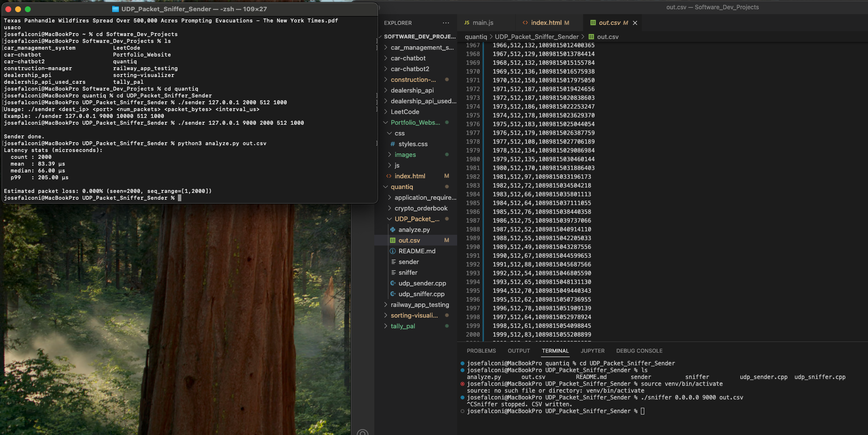Expand the crypto_orderbook folder

(x=390, y=208)
